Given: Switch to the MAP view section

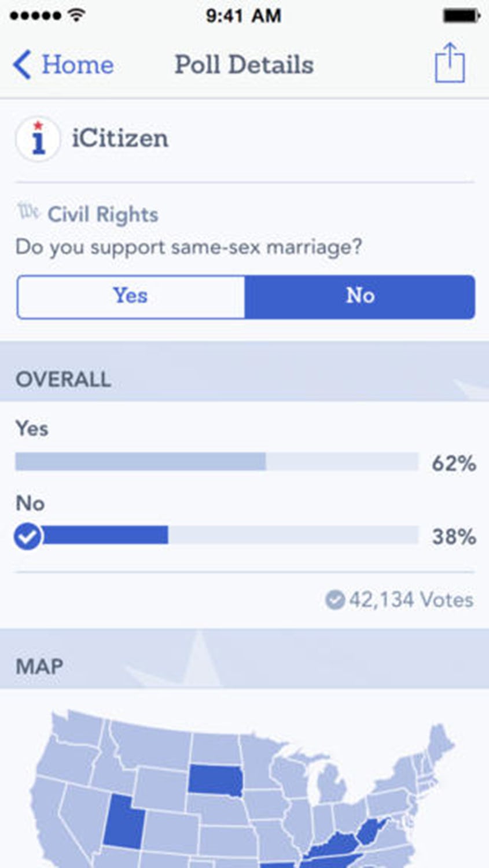Looking at the screenshot, I should pos(40,666).
